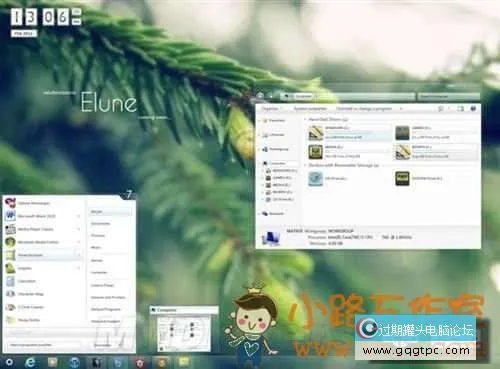Click Computer in Start menu right column

point(99,272)
